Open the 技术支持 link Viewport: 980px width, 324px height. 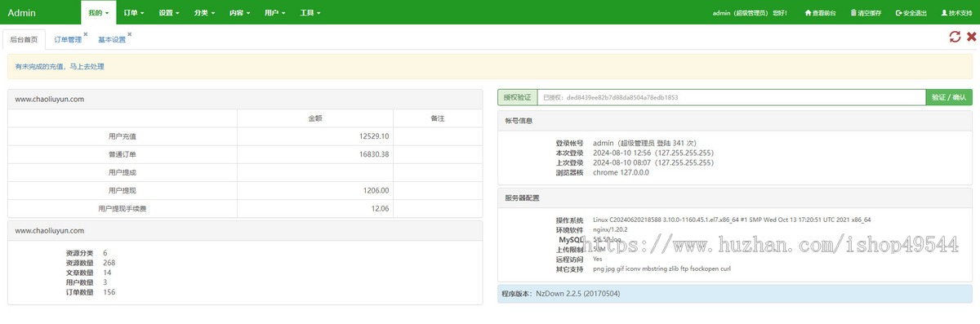957,13
